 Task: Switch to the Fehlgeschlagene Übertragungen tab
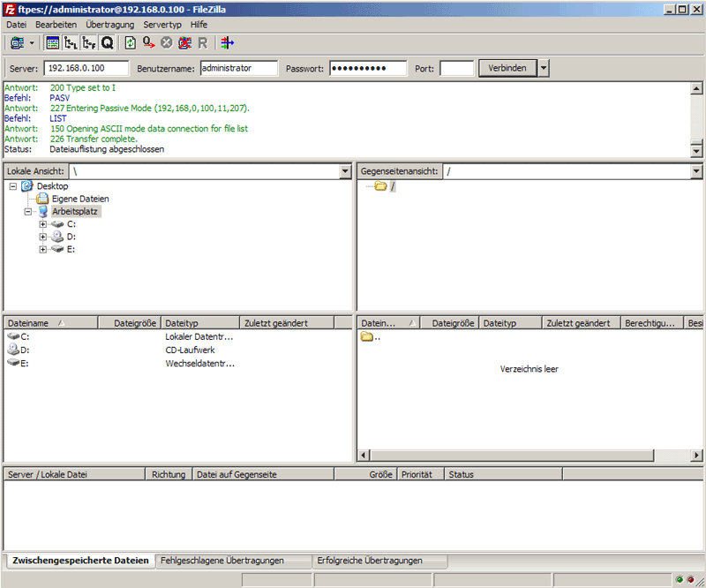tap(230, 561)
